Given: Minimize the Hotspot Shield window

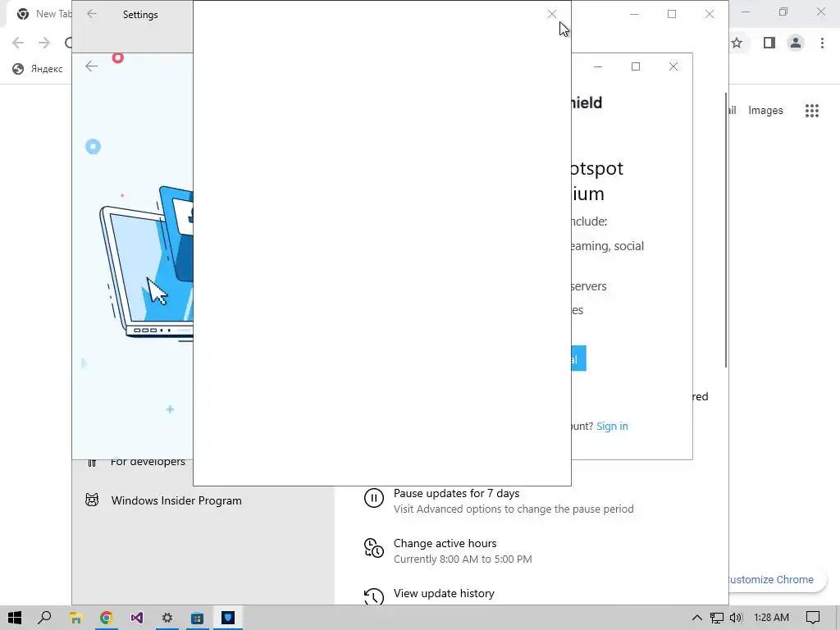Looking at the screenshot, I should (x=598, y=66).
